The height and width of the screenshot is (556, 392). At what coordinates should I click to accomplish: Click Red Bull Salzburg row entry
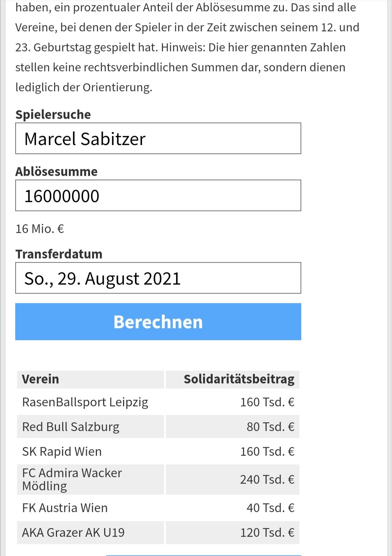coord(71,427)
